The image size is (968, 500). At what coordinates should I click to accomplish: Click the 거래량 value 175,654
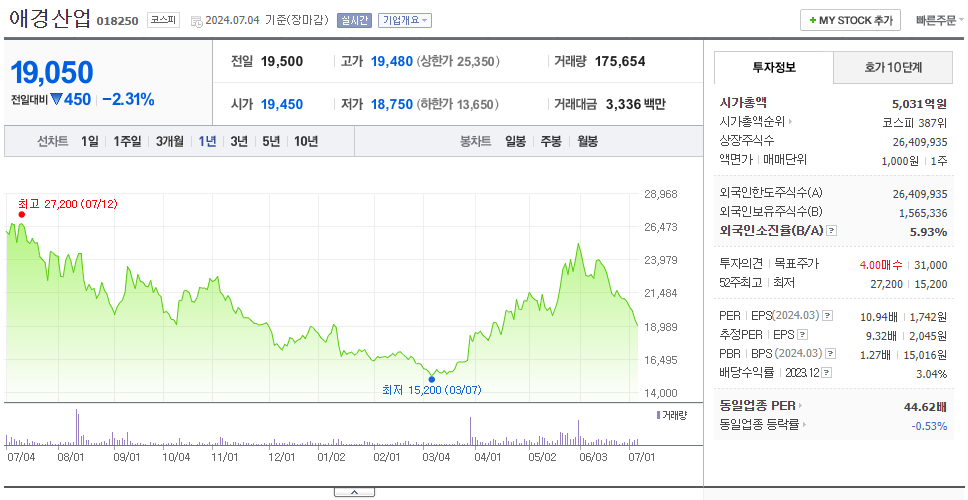click(620, 61)
